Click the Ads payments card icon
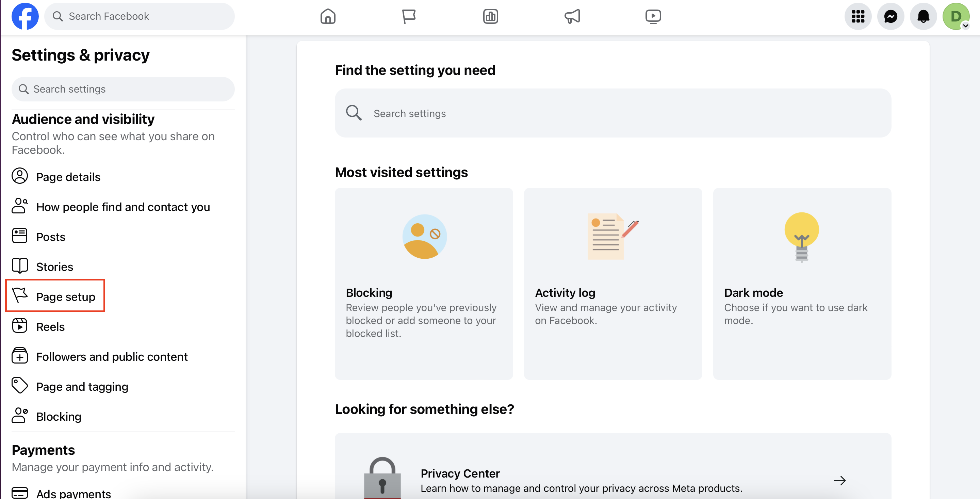Screen dimensions: 980x499 click(x=20, y=493)
